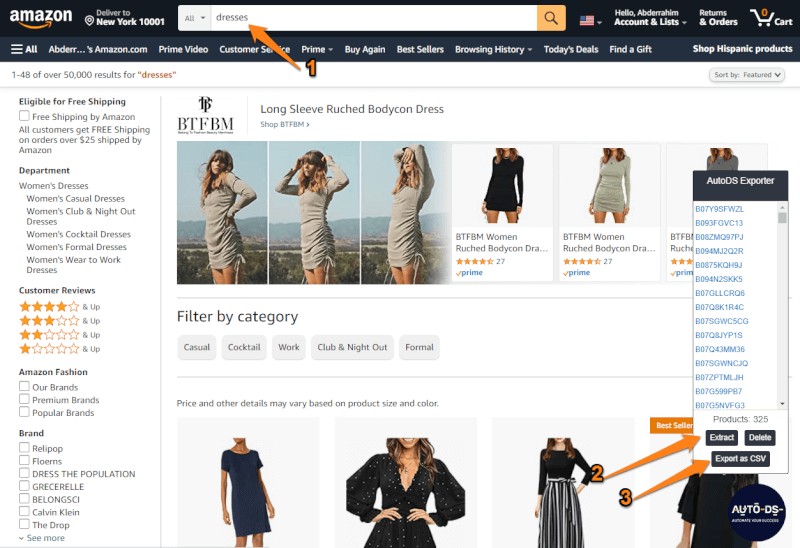Select the Work category chip
The image size is (800, 548).
[x=289, y=347]
